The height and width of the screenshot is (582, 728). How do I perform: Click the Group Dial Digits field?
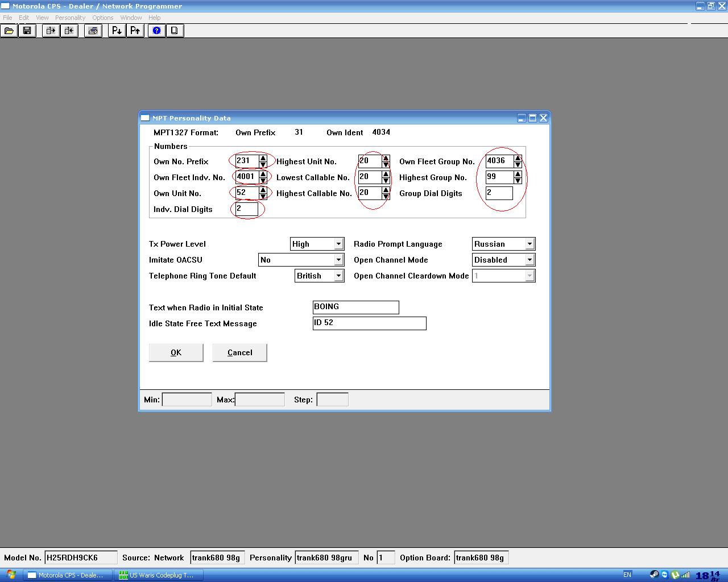[x=499, y=193]
